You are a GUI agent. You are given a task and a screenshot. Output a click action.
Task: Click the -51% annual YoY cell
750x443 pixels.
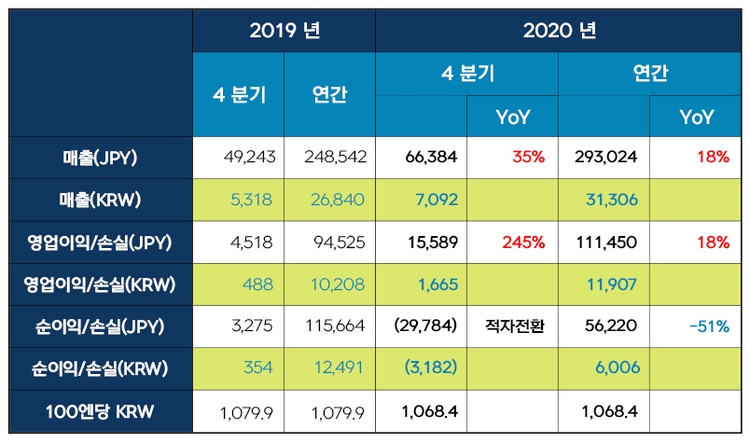(695, 327)
